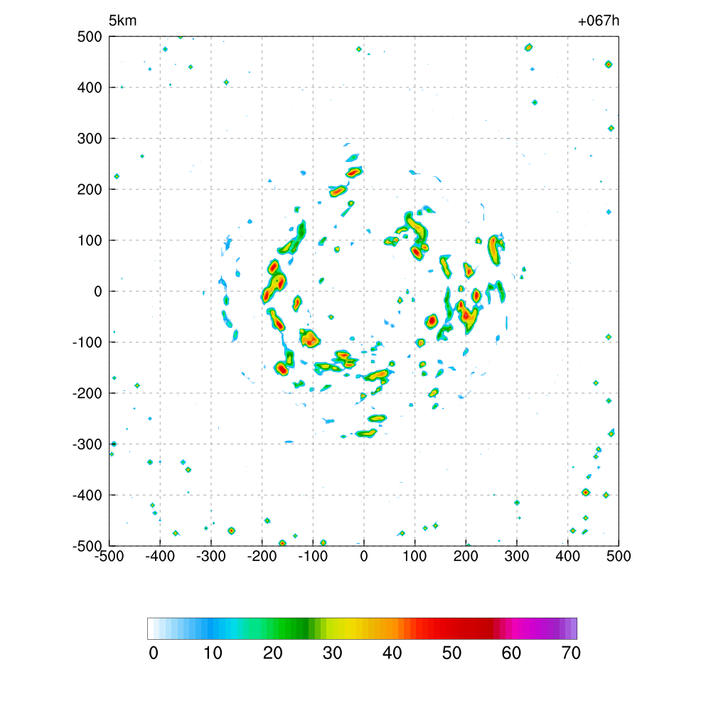Select the y-axis tick label -500
Viewport: 728px width, 728px height.
pyautogui.click(x=87, y=546)
